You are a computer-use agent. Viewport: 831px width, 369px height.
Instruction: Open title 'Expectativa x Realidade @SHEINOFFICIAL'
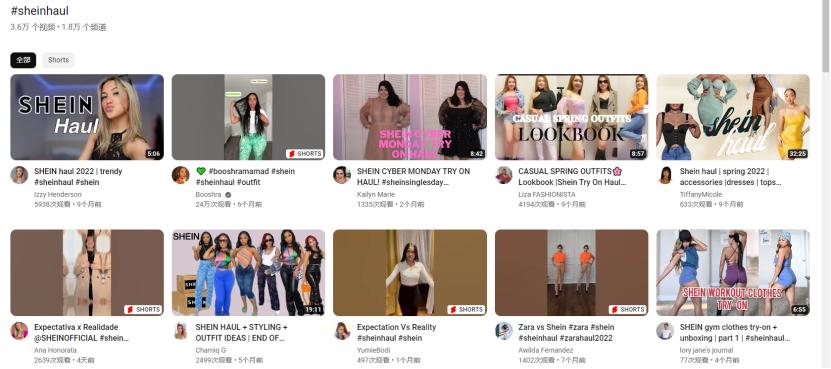[82, 332]
